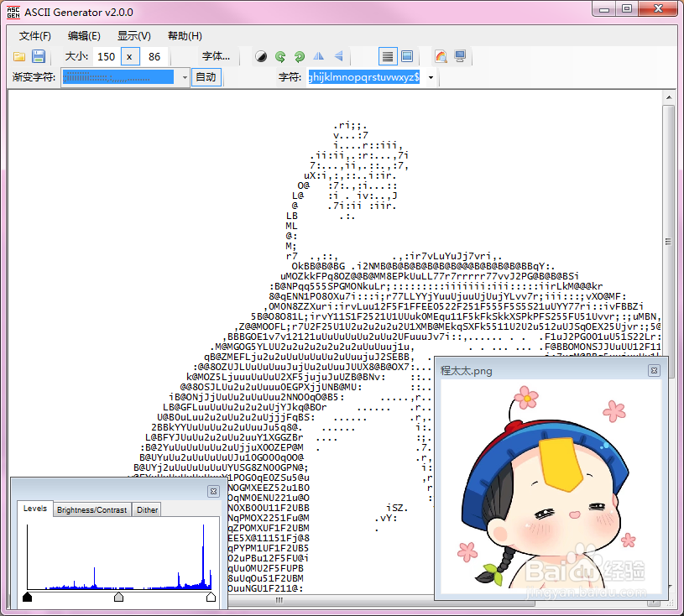Image resolution: width=684 pixels, height=616 pixels.
Task: Click the horizontal scrollbar thumb
Action: [x=381, y=601]
